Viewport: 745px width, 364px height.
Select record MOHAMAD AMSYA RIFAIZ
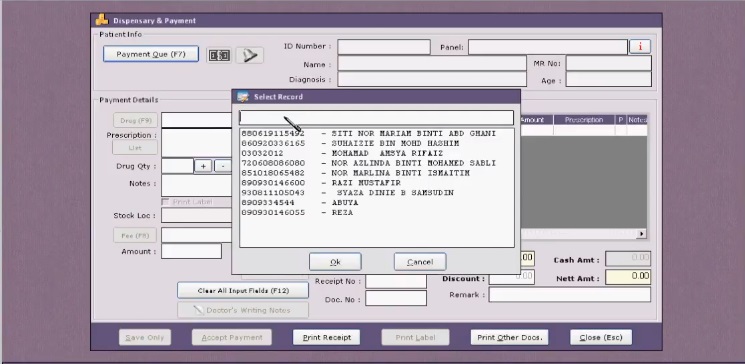pos(376,153)
